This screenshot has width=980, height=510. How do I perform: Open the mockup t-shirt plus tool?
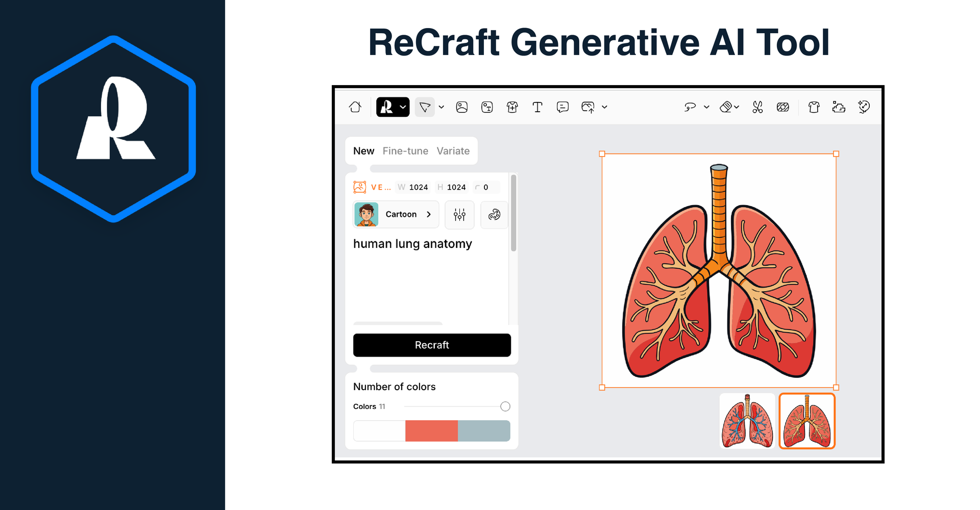[x=512, y=107]
